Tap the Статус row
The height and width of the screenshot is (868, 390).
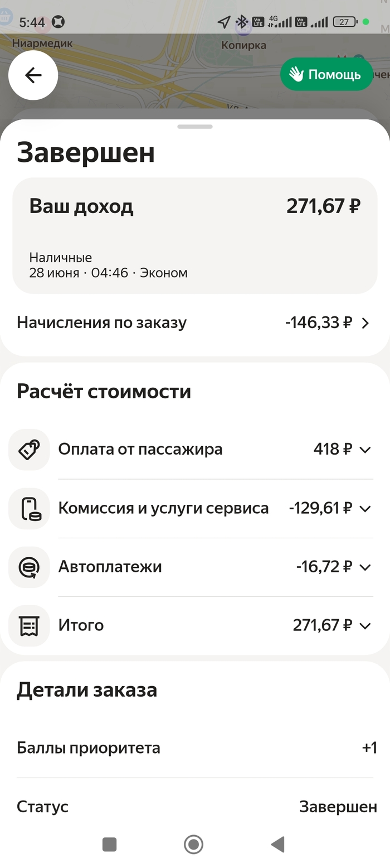(x=195, y=807)
